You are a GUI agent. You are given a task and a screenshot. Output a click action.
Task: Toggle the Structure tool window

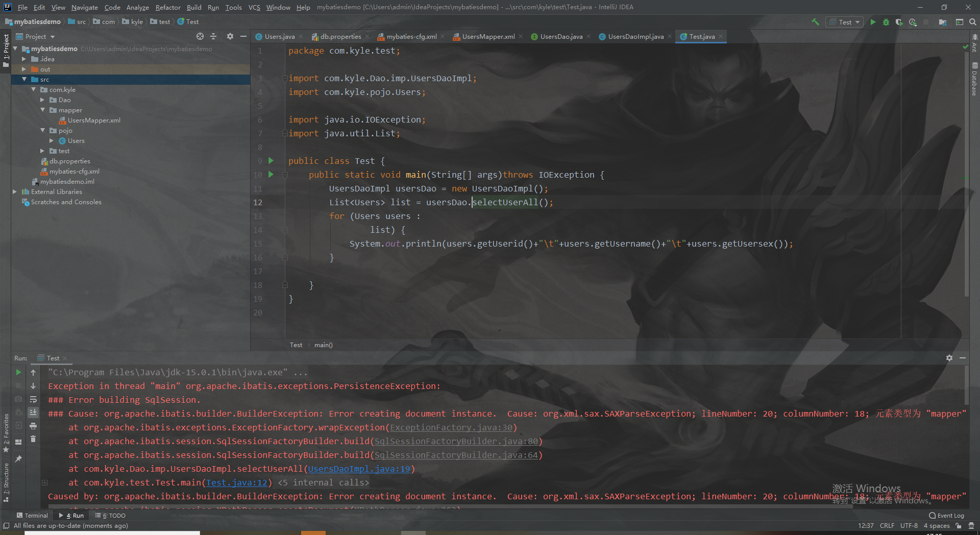coord(6,482)
